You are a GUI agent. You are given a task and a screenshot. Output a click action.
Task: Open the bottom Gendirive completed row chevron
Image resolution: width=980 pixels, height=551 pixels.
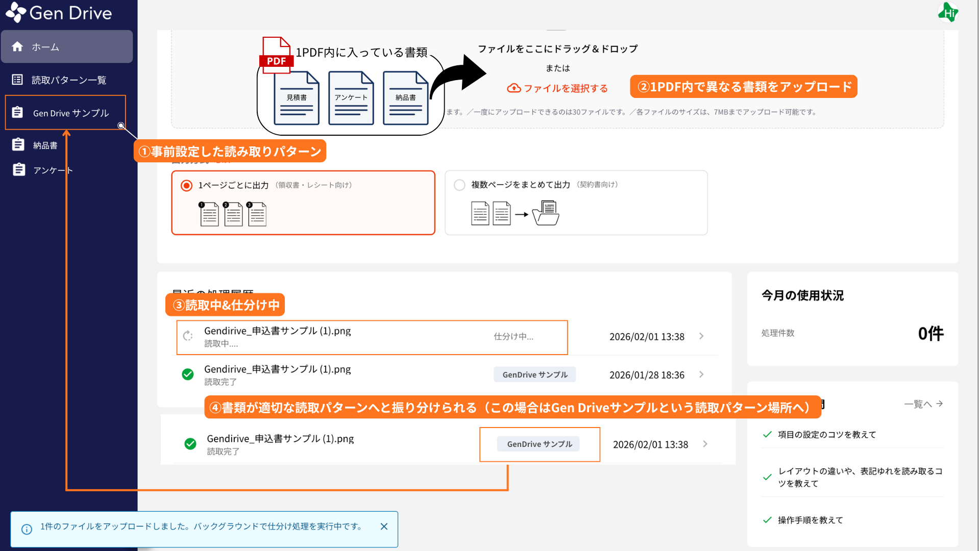click(705, 444)
